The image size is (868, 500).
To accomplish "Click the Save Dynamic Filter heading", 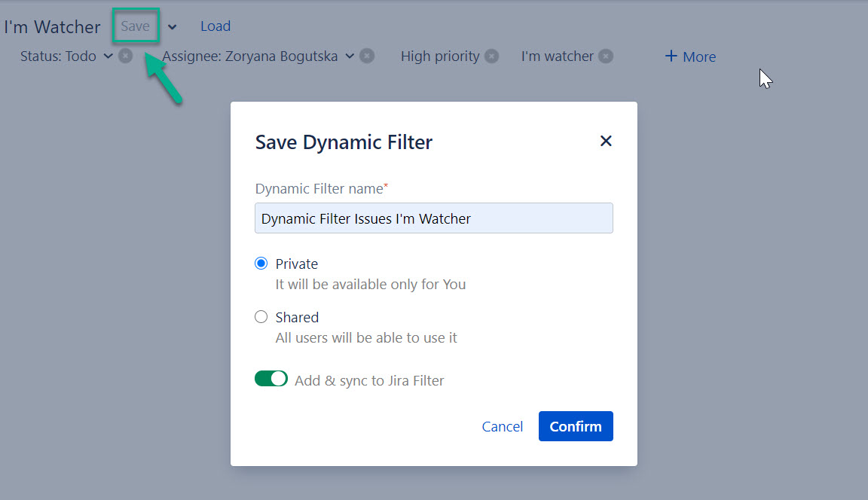I will tap(344, 142).
